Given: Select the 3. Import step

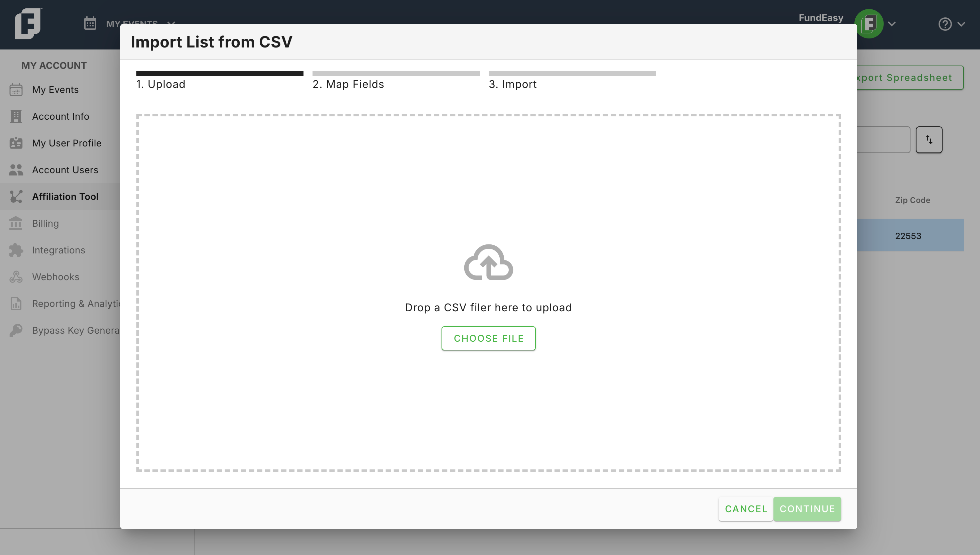Looking at the screenshot, I should pyautogui.click(x=572, y=81).
